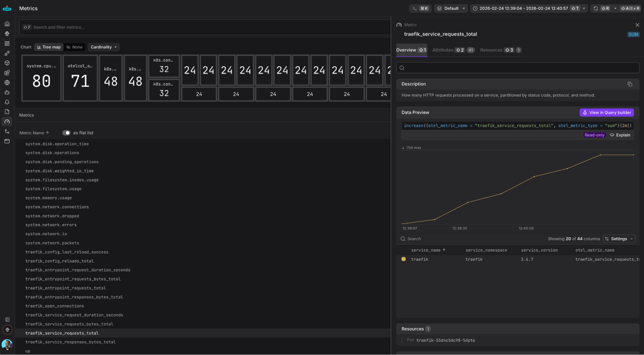Click the Alt+R auto-refresh shortcut button
Screen dimensions: 644x355
(630, 8)
